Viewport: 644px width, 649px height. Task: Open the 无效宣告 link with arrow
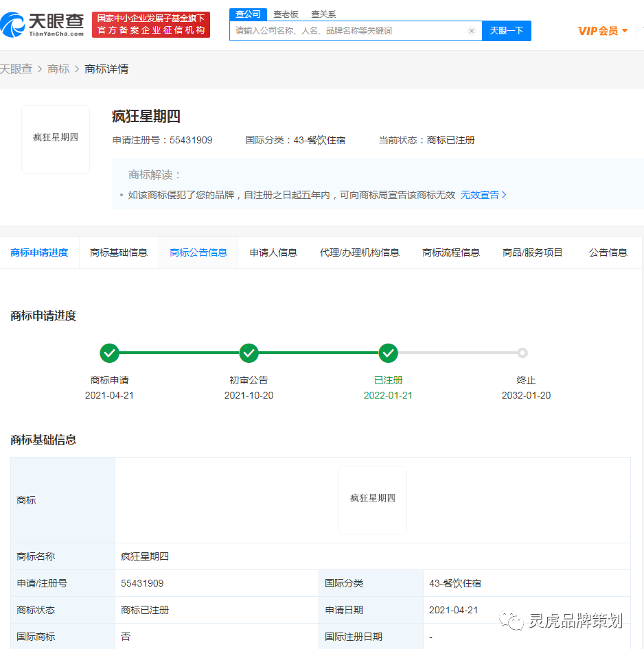click(483, 195)
